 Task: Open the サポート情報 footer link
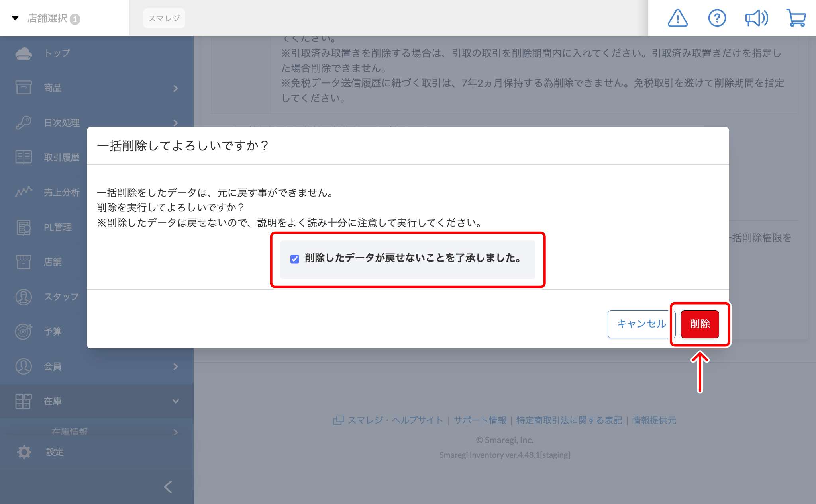480,420
